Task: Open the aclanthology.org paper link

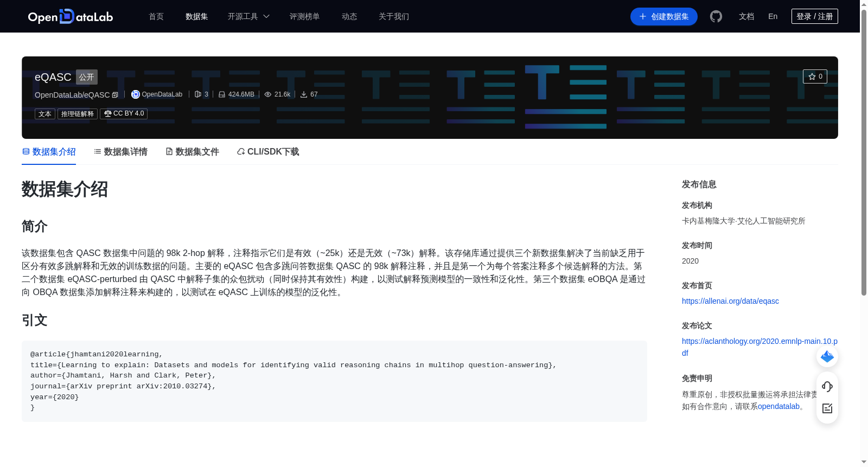Action: [759, 347]
